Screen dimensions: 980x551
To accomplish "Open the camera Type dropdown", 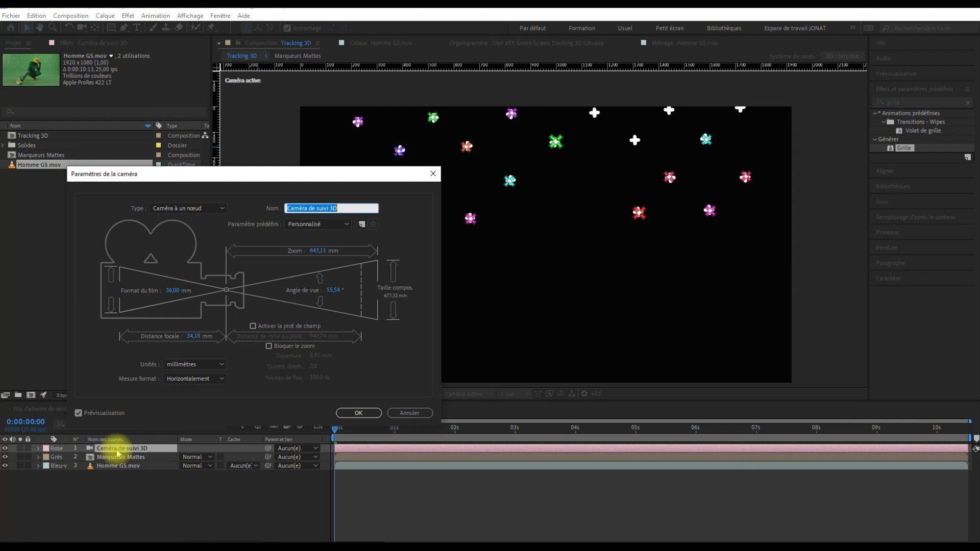I will [x=188, y=208].
